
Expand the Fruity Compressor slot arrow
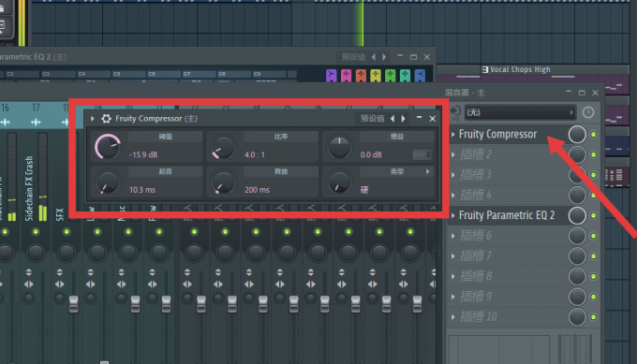point(453,135)
